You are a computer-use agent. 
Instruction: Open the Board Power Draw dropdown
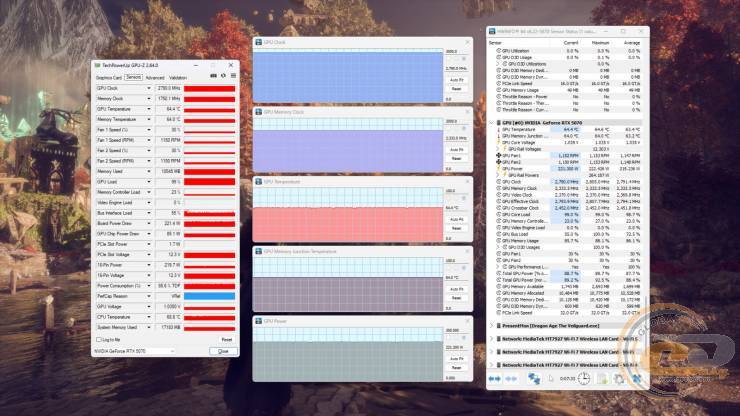click(x=149, y=223)
